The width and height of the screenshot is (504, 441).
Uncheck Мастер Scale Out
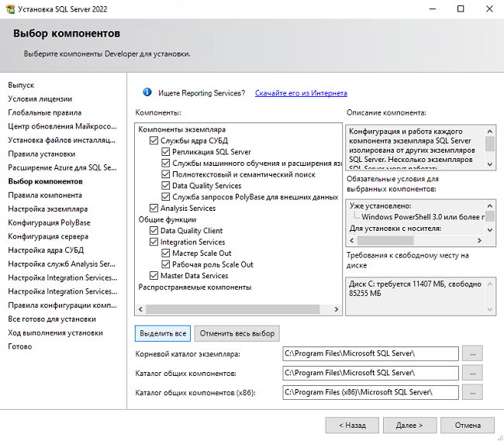point(165,253)
